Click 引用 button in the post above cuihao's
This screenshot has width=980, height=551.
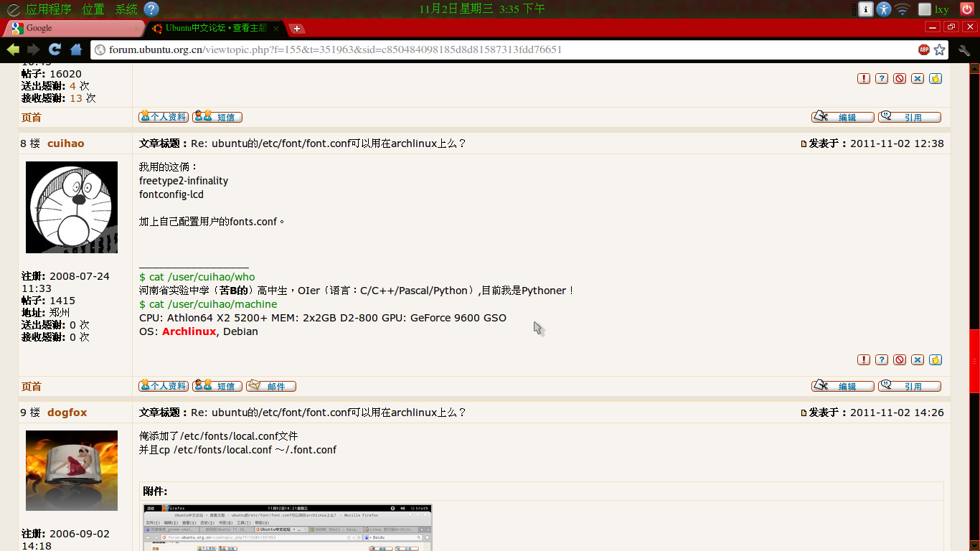point(910,117)
